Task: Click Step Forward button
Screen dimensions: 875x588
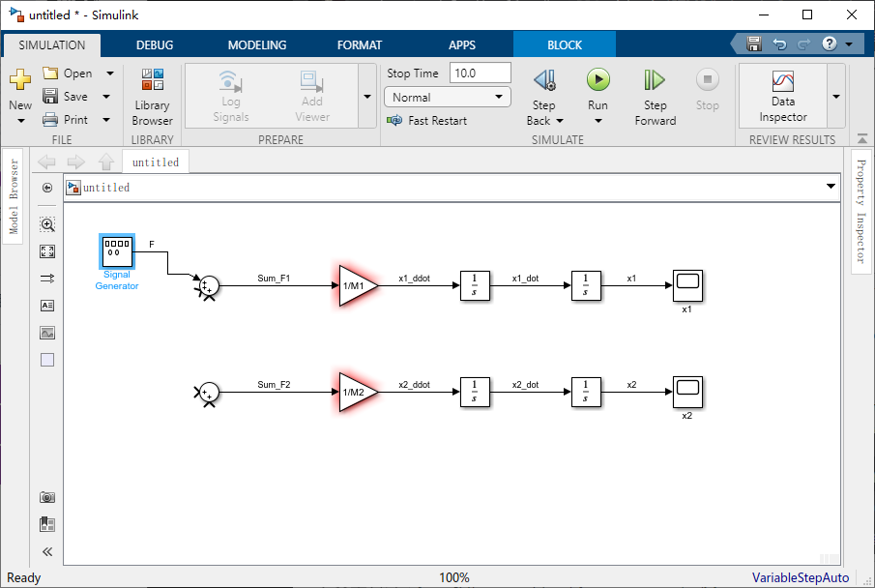Action: [x=655, y=97]
